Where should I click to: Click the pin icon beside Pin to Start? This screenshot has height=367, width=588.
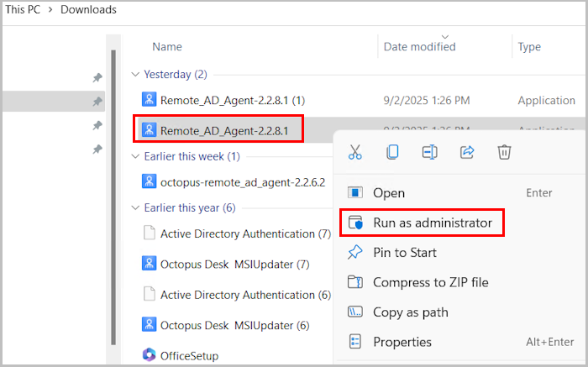(354, 252)
